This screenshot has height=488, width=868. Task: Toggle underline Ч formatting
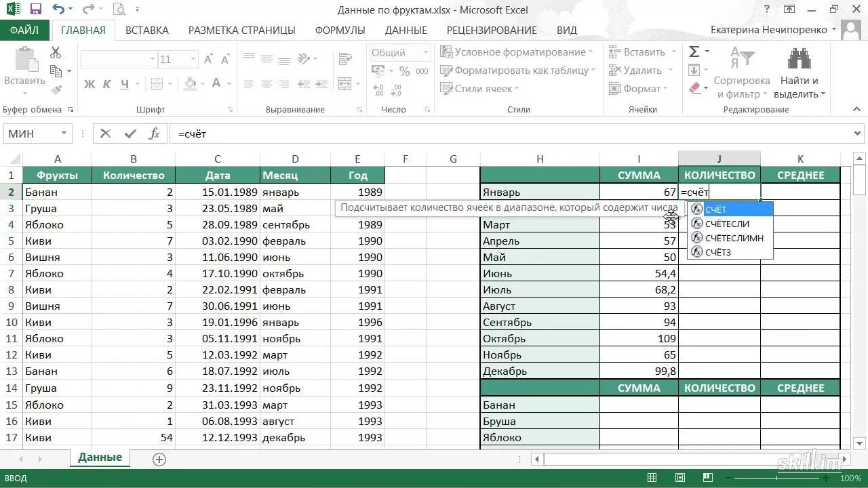[x=125, y=84]
